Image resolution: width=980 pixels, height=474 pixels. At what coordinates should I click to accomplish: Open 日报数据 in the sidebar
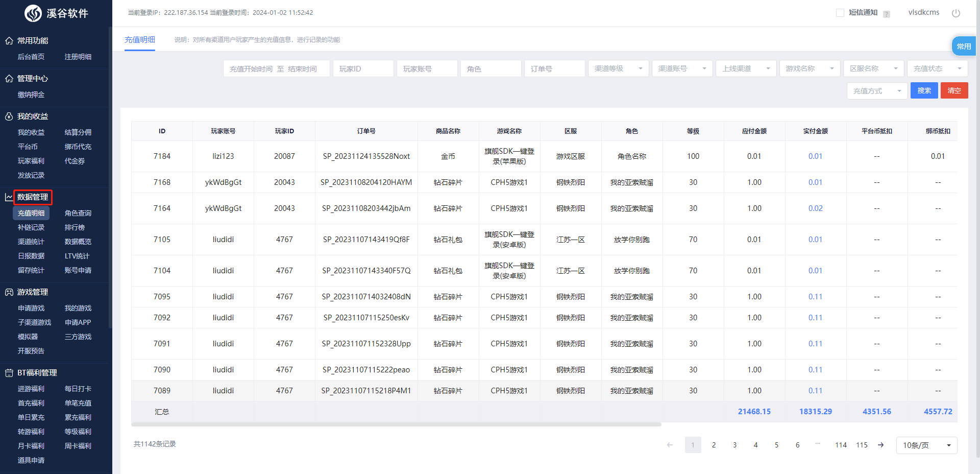click(31, 256)
